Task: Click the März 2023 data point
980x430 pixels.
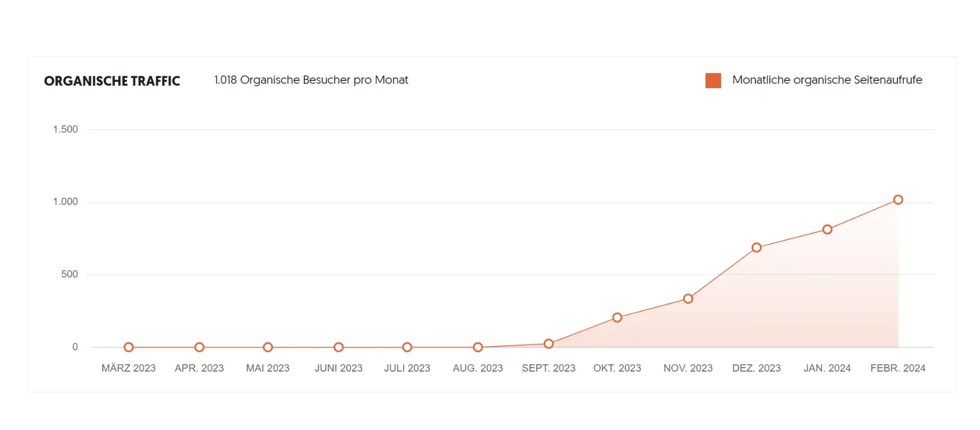Action: (128, 347)
